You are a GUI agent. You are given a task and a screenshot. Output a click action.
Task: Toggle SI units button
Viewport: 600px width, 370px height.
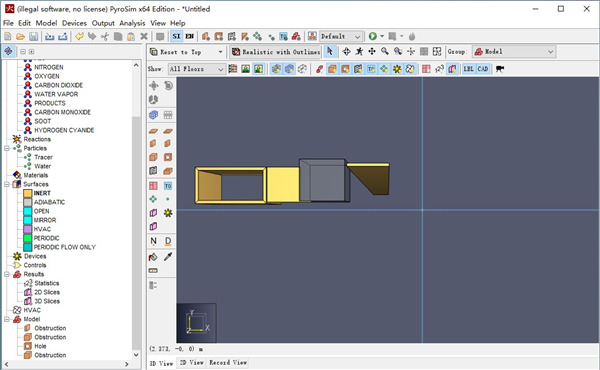[176, 36]
